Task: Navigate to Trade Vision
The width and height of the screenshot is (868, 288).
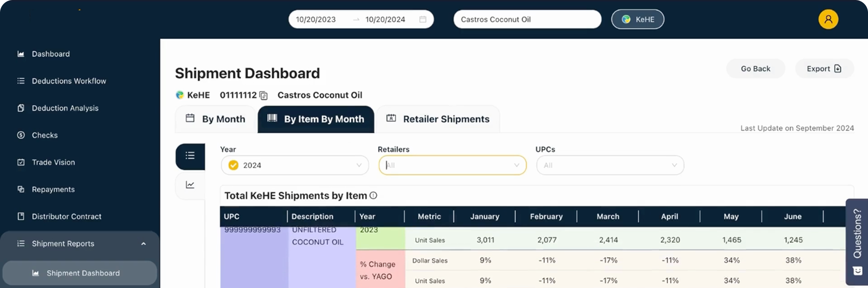Action: tap(53, 162)
